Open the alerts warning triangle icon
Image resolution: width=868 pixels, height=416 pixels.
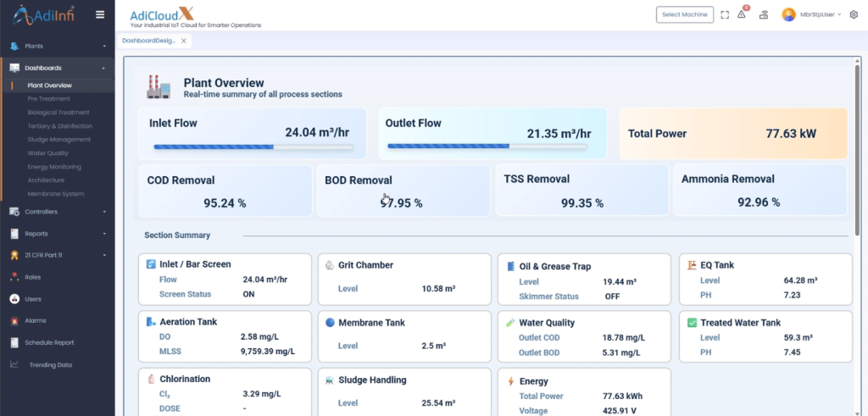[741, 15]
